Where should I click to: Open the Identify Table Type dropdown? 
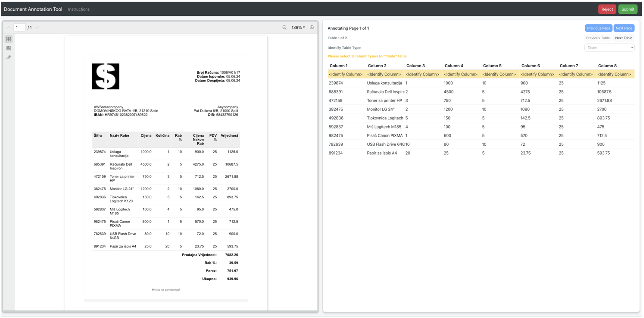pyautogui.click(x=609, y=48)
